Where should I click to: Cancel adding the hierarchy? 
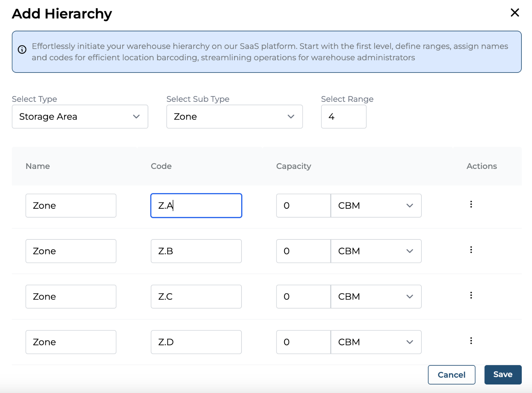tap(451, 375)
